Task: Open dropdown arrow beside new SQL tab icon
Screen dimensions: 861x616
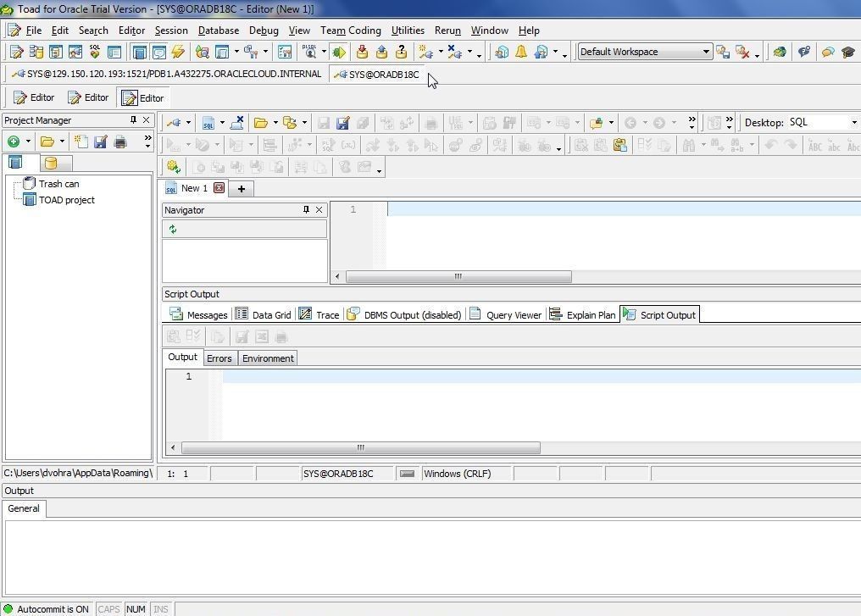Action: pyautogui.click(x=222, y=123)
